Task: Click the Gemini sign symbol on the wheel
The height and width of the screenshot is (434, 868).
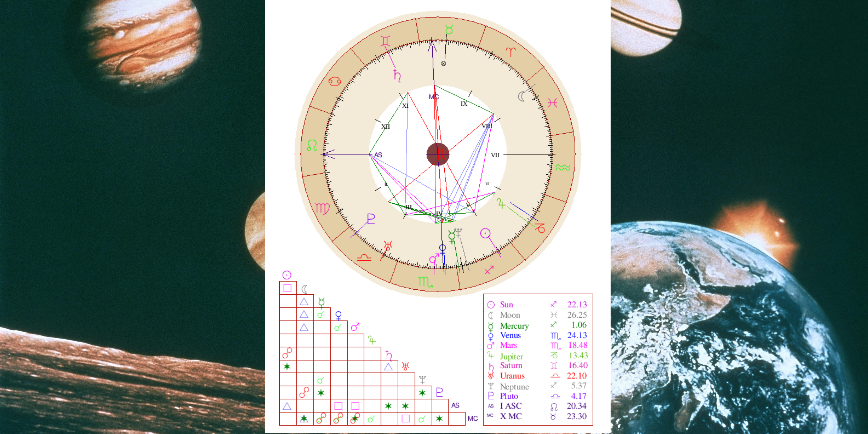Action: (386, 41)
